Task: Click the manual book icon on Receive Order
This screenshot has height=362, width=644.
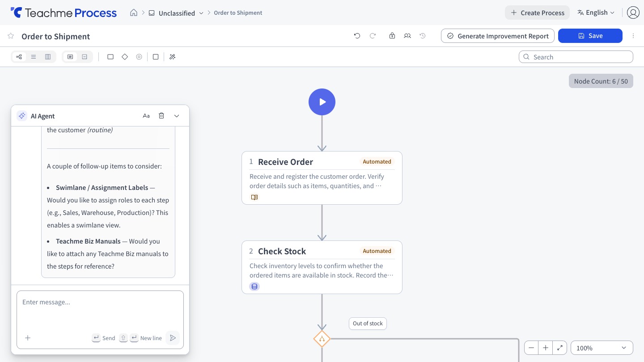Action: [x=254, y=197]
